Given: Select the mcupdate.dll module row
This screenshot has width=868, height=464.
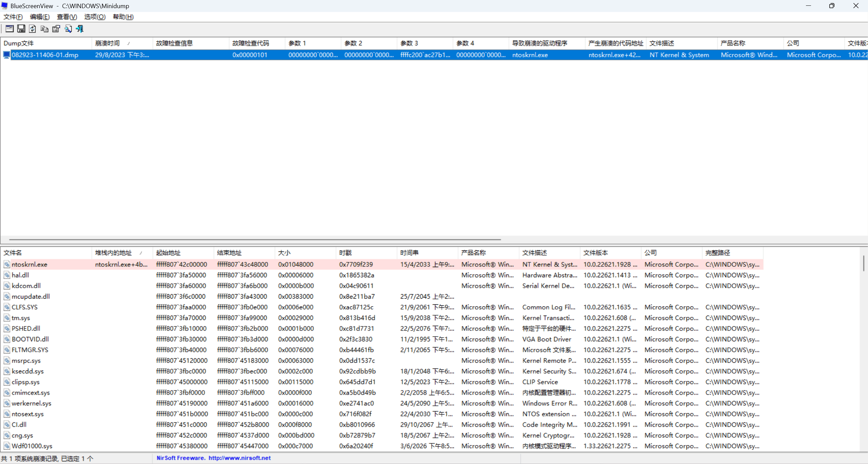Looking at the screenshot, I should (382, 297).
